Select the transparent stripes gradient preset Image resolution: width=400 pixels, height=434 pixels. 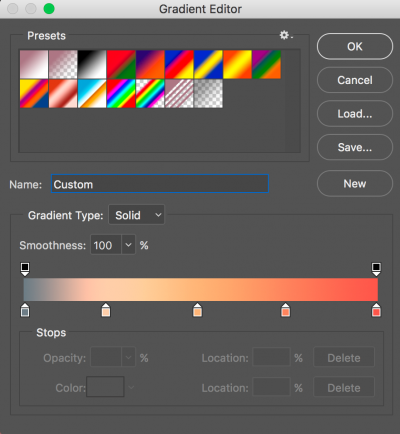coord(179,93)
